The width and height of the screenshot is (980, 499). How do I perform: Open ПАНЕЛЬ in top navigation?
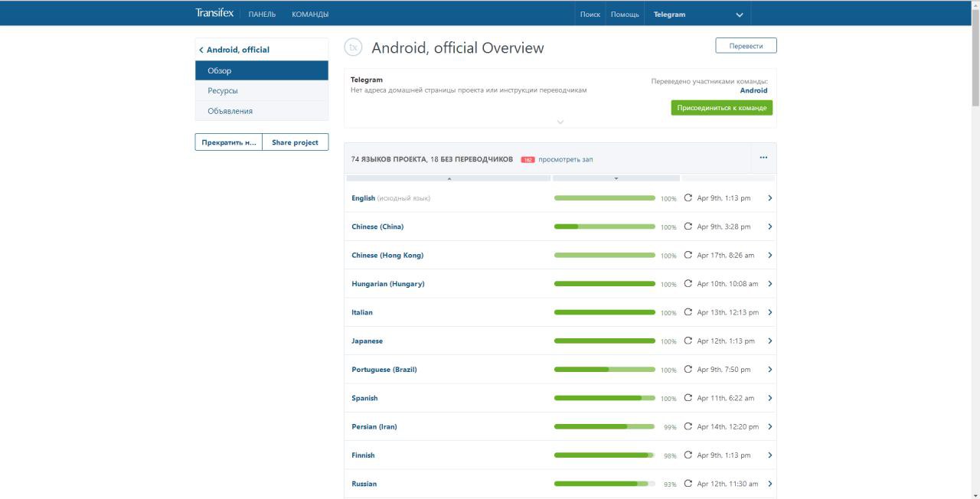tap(262, 15)
